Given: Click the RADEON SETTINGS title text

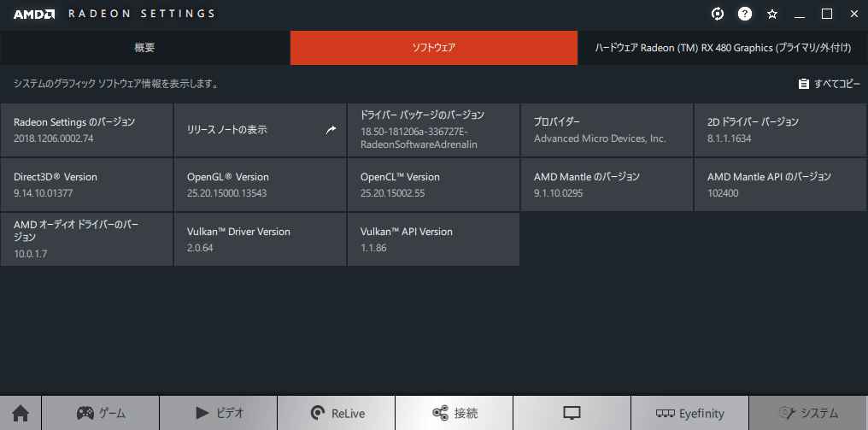Looking at the screenshot, I should pyautogui.click(x=142, y=14).
